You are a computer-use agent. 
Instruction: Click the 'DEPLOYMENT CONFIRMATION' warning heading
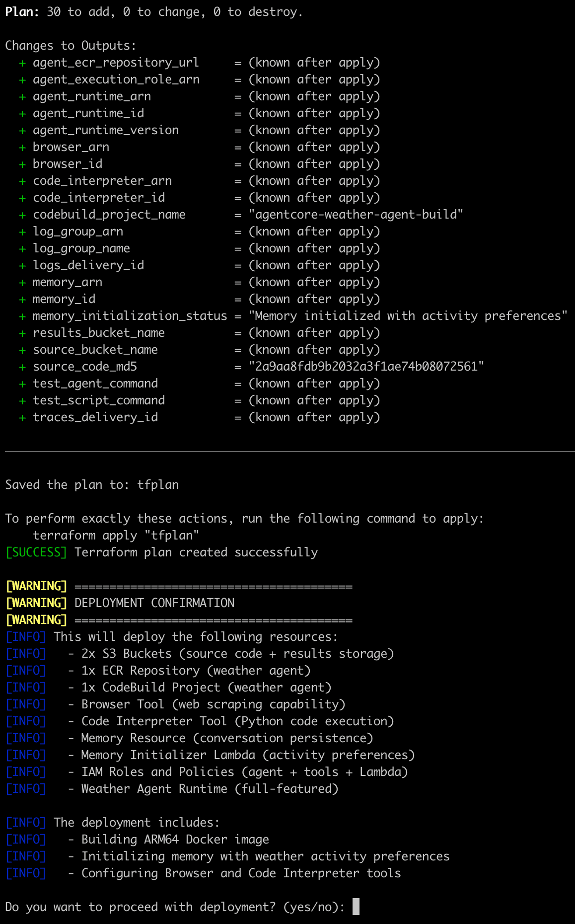[x=154, y=603]
